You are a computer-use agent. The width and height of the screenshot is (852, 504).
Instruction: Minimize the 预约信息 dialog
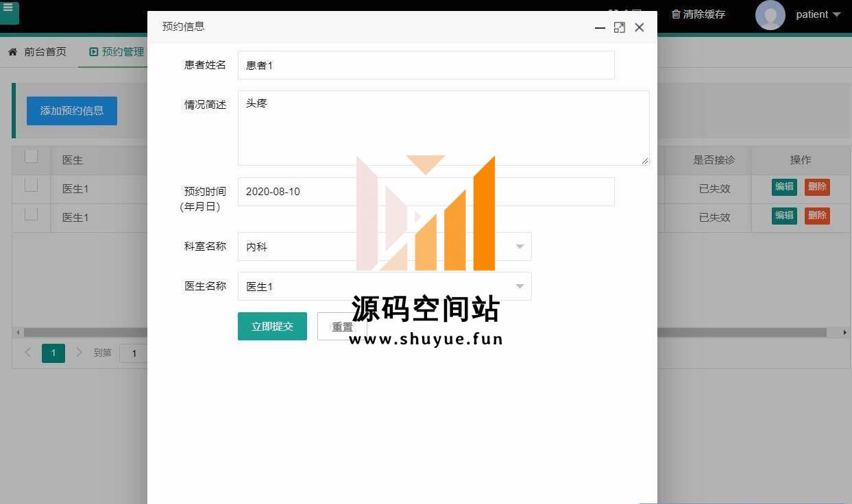[600, 27]
